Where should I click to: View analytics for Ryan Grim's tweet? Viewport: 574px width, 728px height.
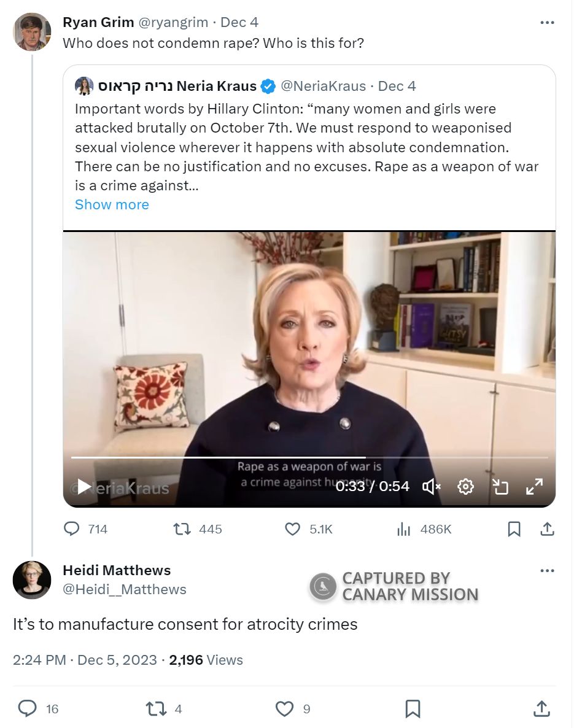tap(404, 529)
